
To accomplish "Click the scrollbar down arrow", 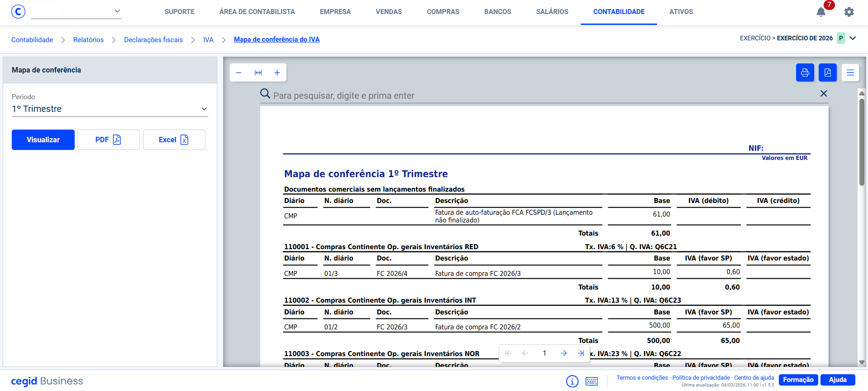I will [862, 362].
